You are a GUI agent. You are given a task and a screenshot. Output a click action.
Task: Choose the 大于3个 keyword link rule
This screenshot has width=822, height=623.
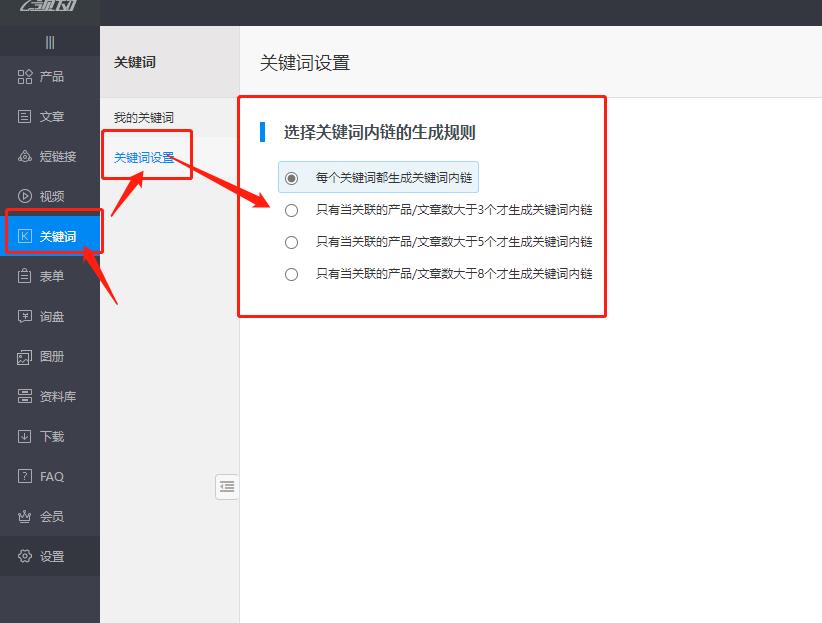click(292, 210)
